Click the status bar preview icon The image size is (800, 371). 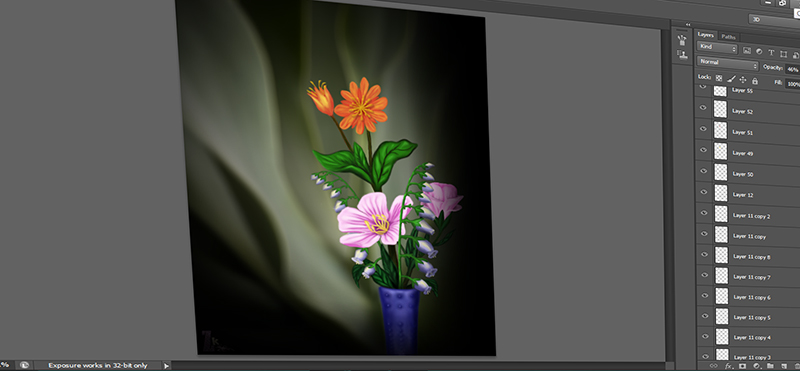pos(23,365)
